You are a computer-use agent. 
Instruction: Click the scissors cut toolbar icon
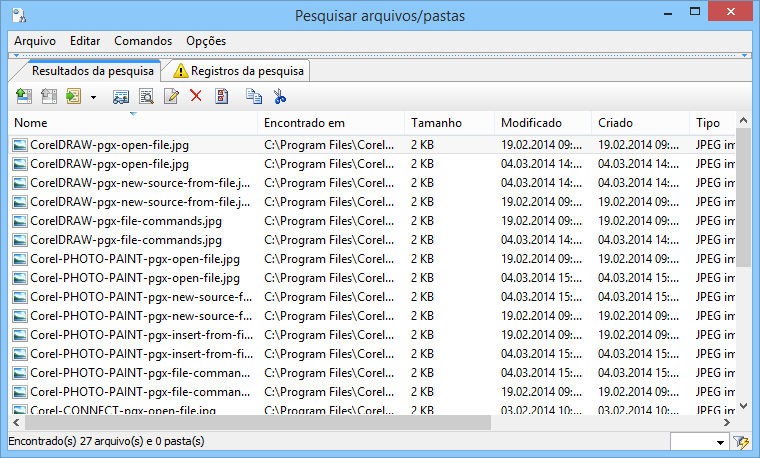(x=279, y=96)
